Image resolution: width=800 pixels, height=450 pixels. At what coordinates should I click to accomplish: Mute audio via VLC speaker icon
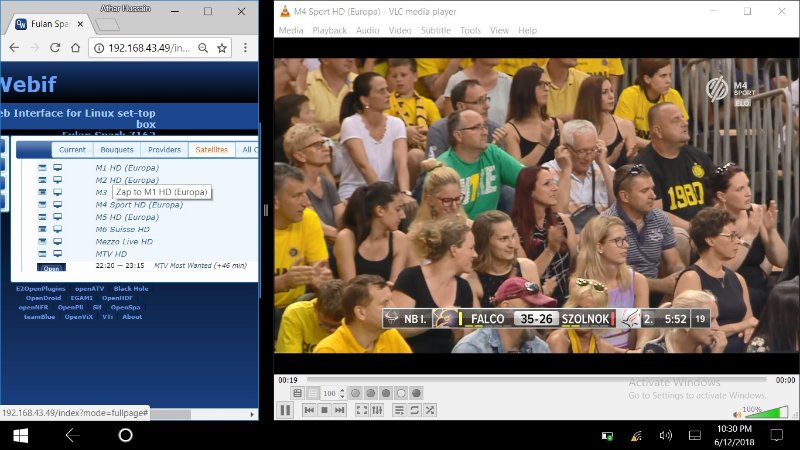pyautogui.click(x=736, y=413)
